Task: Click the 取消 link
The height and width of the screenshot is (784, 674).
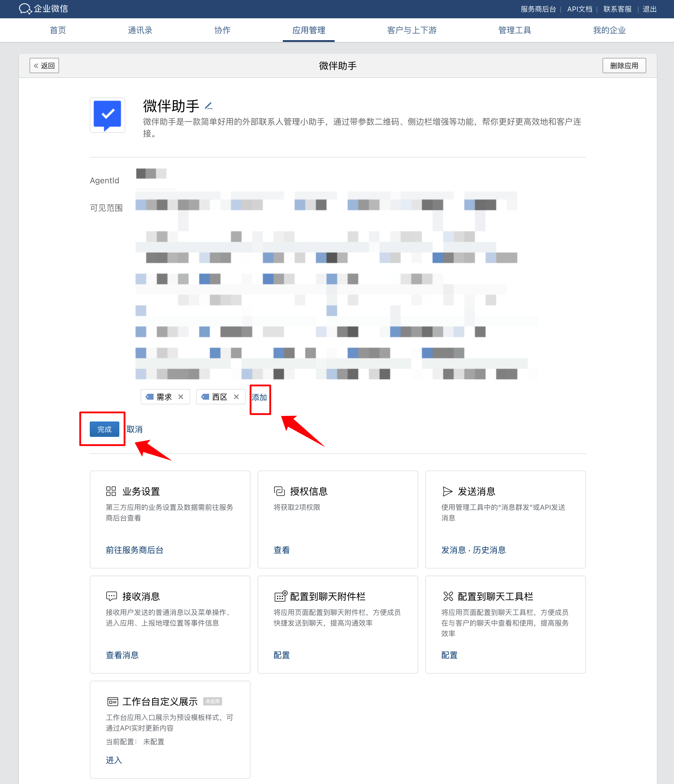Action: (x=134, y=429)
